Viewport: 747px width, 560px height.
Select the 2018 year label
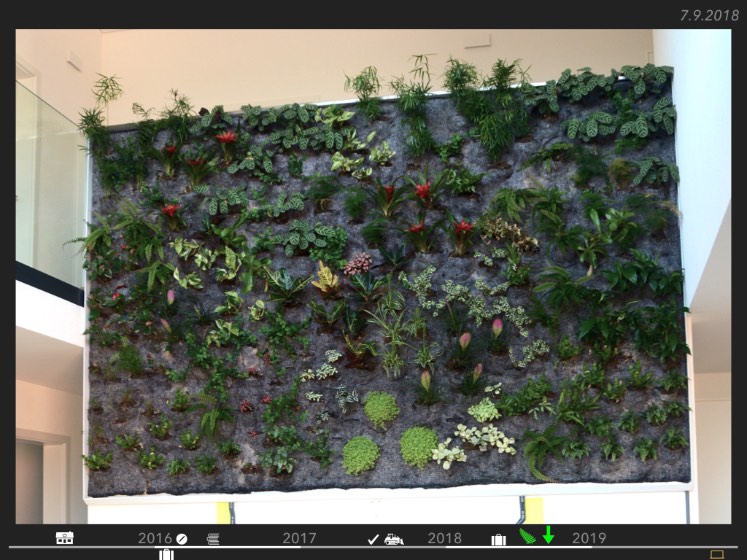pos(445,538)
